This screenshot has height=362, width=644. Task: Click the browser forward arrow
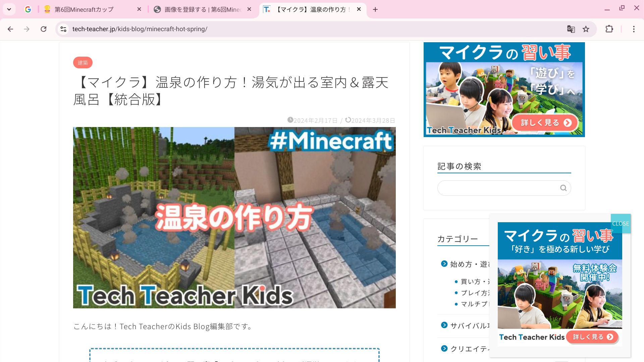27,29
